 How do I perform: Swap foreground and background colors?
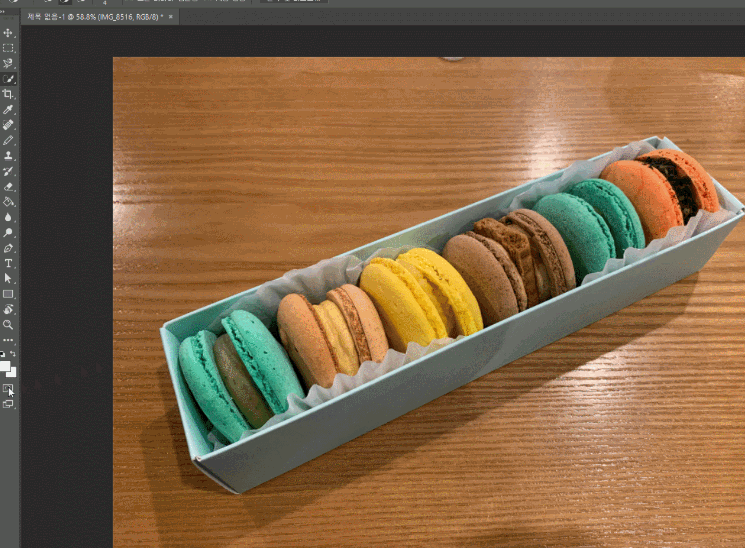(13, 354)
